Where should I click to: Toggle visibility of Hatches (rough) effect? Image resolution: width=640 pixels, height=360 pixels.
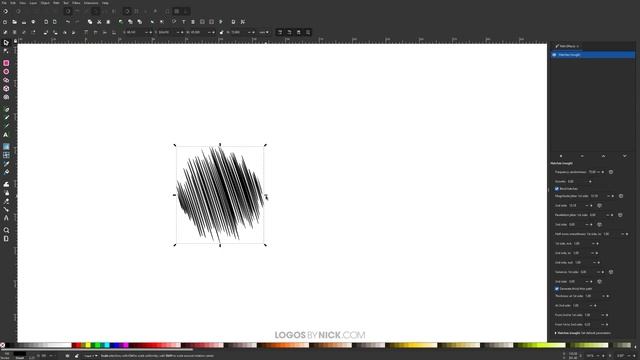[554, 55]
